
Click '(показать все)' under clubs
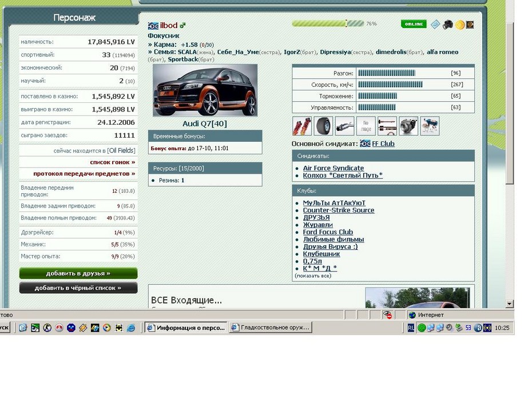[x=313, y=276]
